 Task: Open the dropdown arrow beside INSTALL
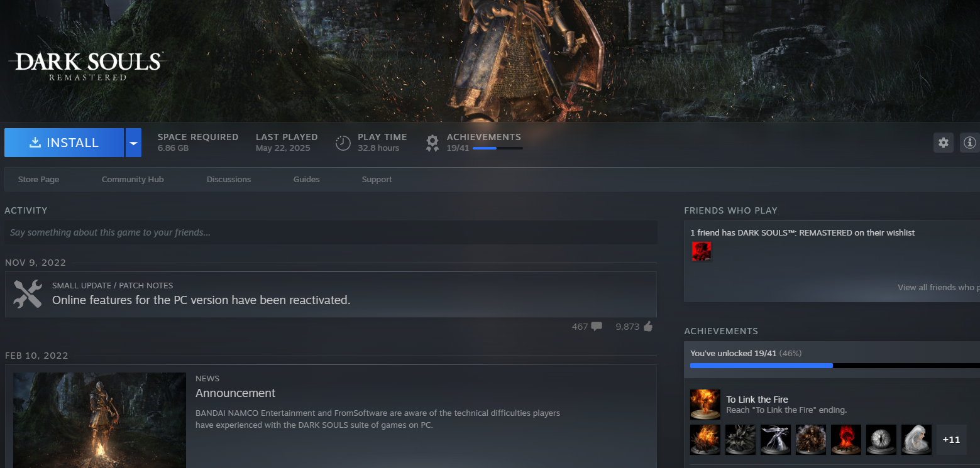[x=133, y=143]
